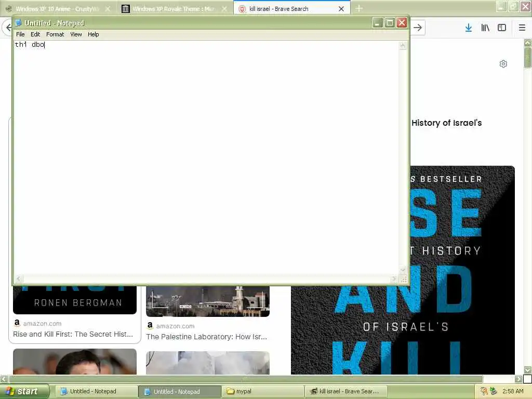The width and height of the screenshot is (532, 399).
Task: Click the amazon.com source under Ronen Bergman
Action: coord(42,324)
